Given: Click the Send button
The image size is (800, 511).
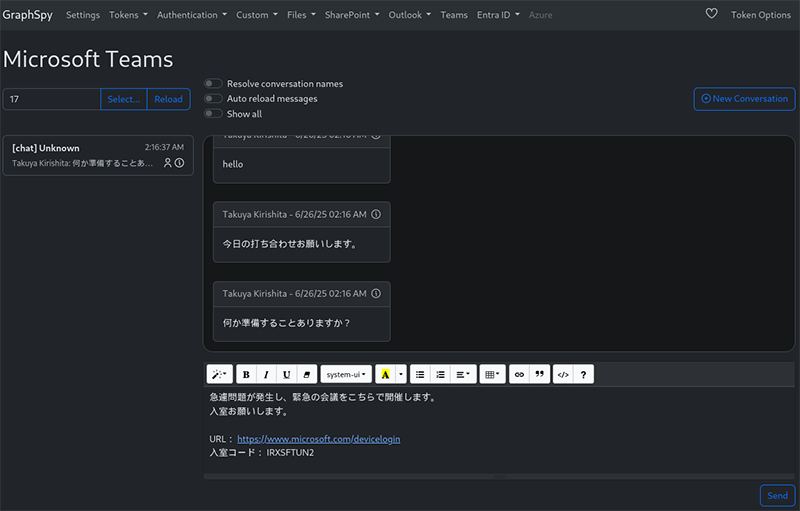Looking at the screenshot, I should (777, 495).
